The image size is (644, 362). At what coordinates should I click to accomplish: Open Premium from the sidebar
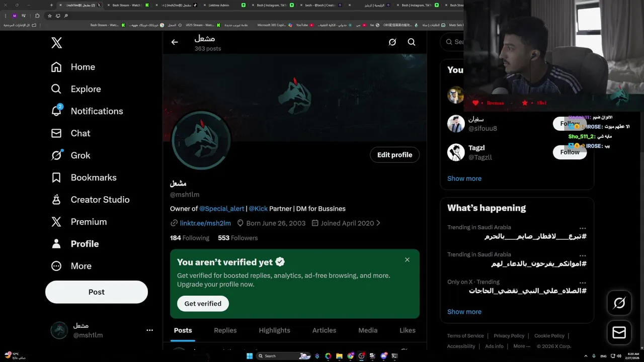pyautogui.click(x=78, y=222)
